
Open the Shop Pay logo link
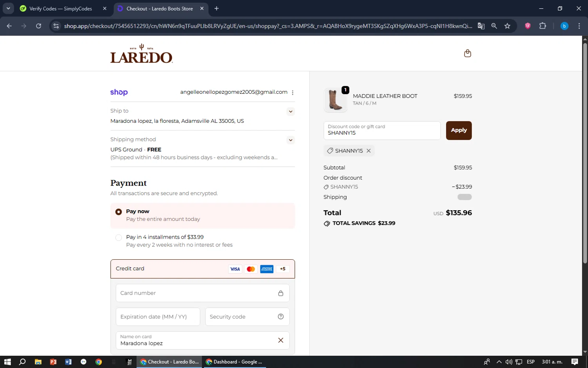(119, 92)
